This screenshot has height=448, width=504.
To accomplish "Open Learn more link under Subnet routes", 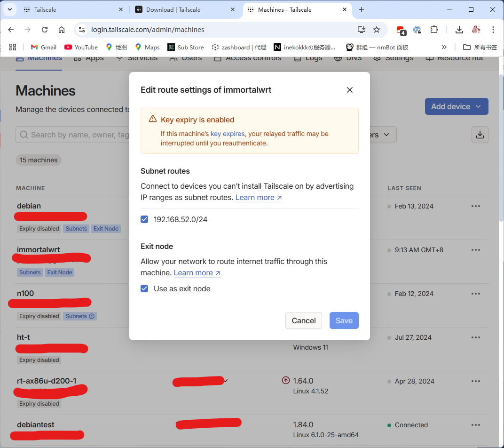I will point(258,198).
